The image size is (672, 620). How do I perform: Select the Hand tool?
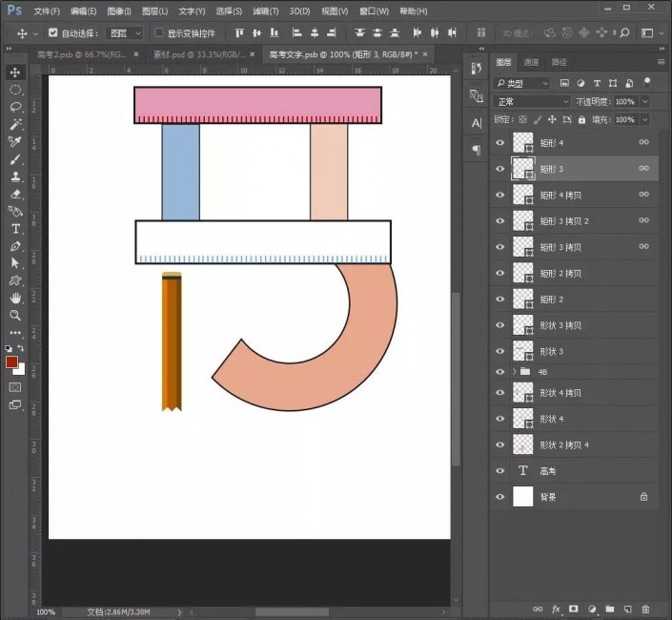(x=15, y=298)
